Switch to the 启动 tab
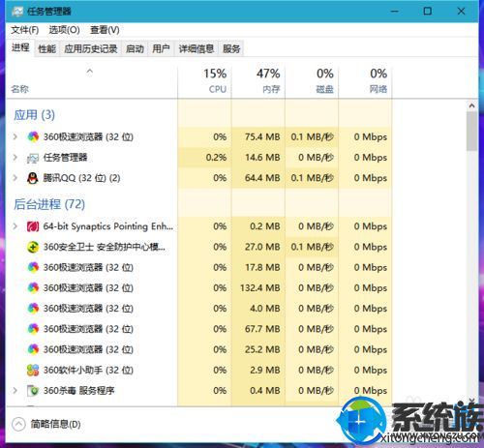The width and height of the screenshot is (484, 448). coord(135,48)
